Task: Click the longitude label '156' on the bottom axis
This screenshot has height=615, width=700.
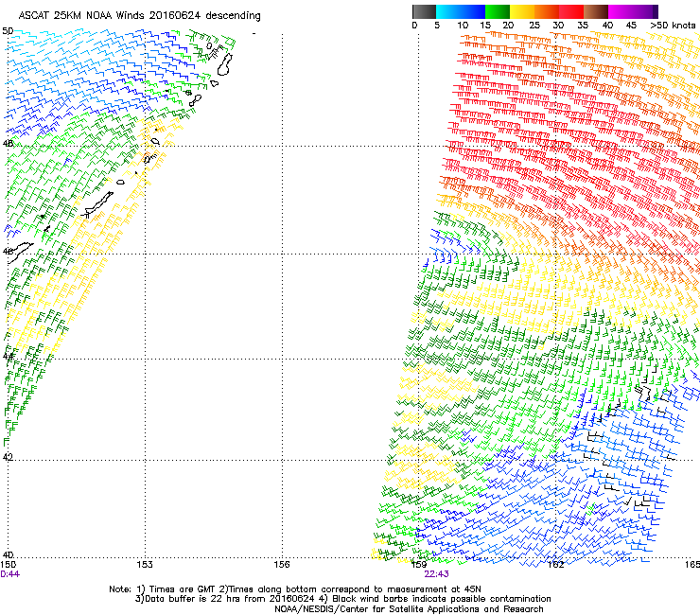Action: (x=282, y=565)
